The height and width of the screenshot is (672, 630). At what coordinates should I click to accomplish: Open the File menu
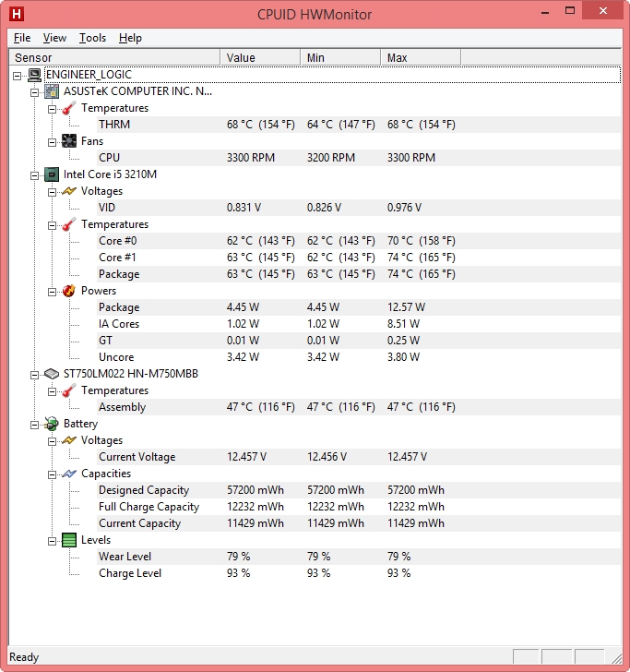coord(22,38)
